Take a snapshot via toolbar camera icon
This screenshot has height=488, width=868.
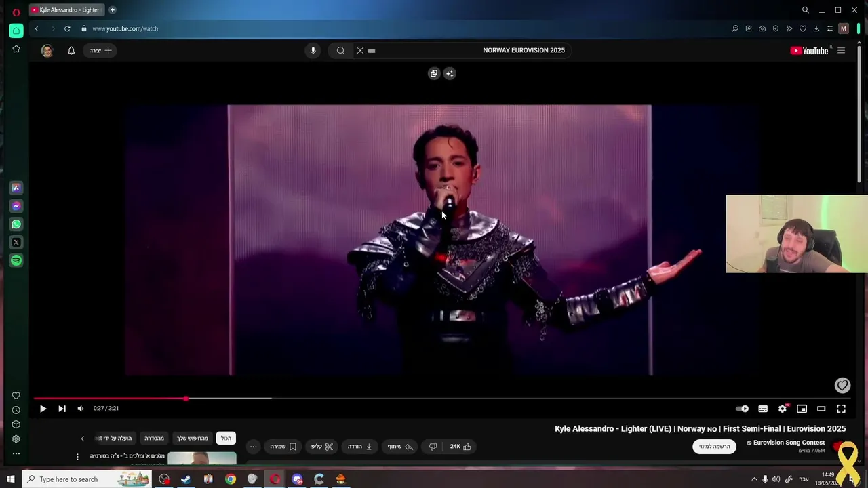[762, 28]
